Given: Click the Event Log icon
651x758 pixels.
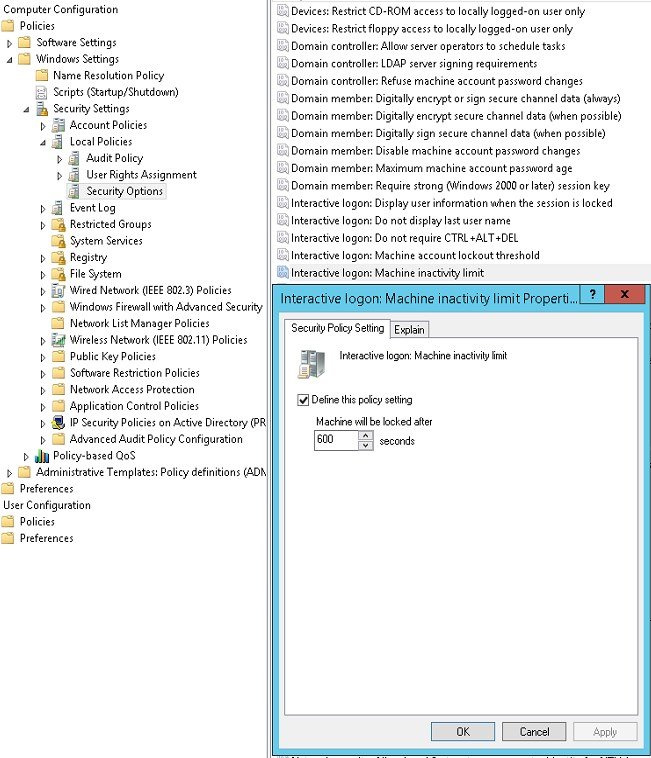Looking at the screenshot, I should (x=58, y=208).
